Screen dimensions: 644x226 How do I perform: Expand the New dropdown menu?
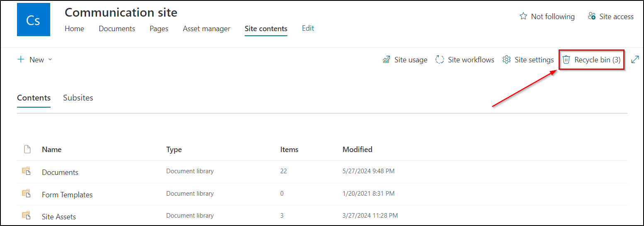click(35, 60)
